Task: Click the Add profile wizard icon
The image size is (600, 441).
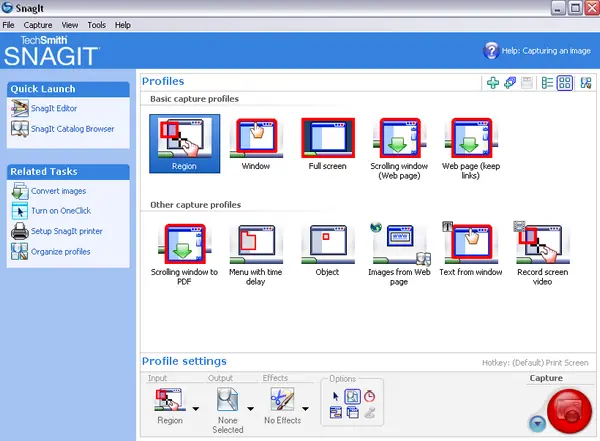Action: [x=510, y=83]
